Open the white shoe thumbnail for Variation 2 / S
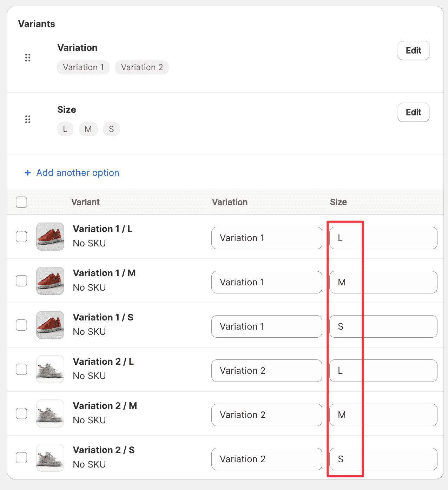 50,458
